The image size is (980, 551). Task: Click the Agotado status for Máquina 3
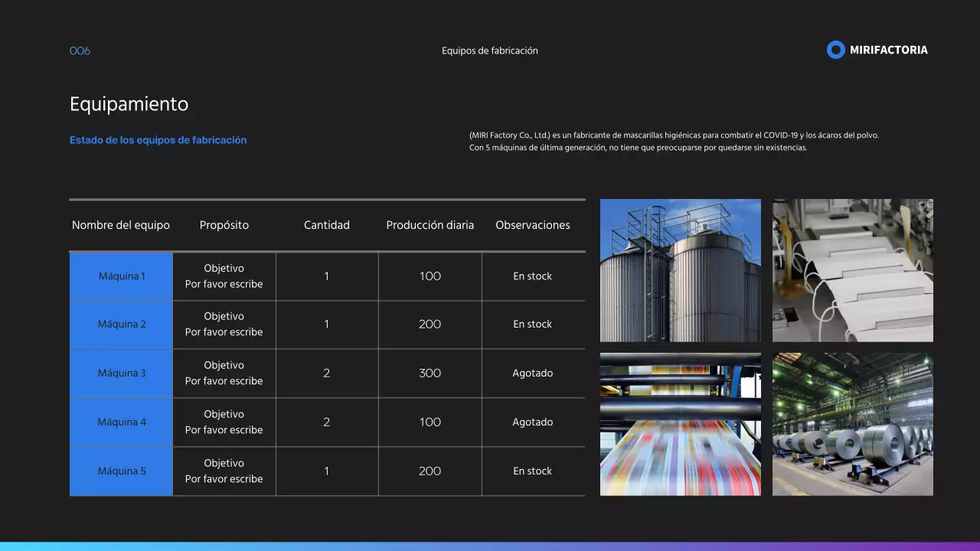533,373
